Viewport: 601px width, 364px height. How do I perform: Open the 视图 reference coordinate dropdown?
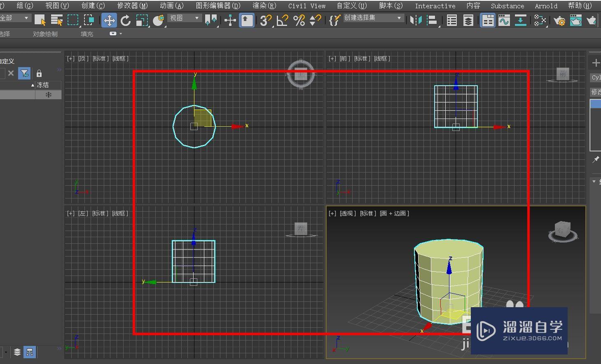pos(185,18)
